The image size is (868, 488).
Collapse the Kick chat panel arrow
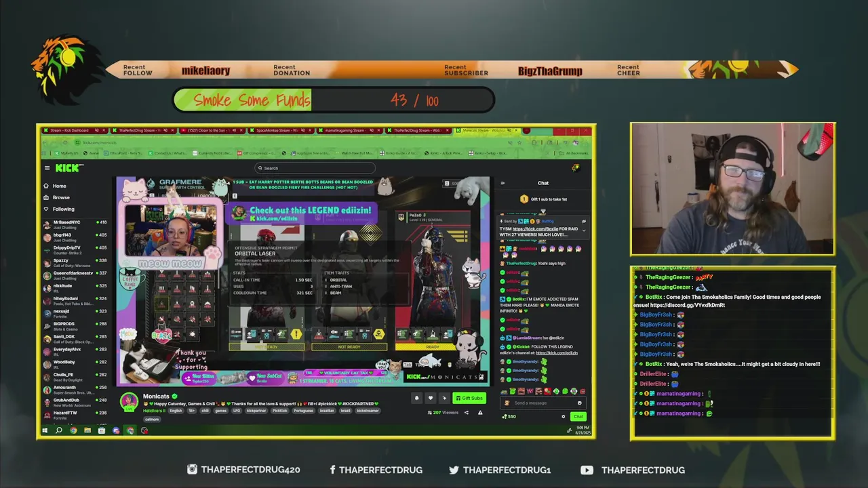click(502, 183)
